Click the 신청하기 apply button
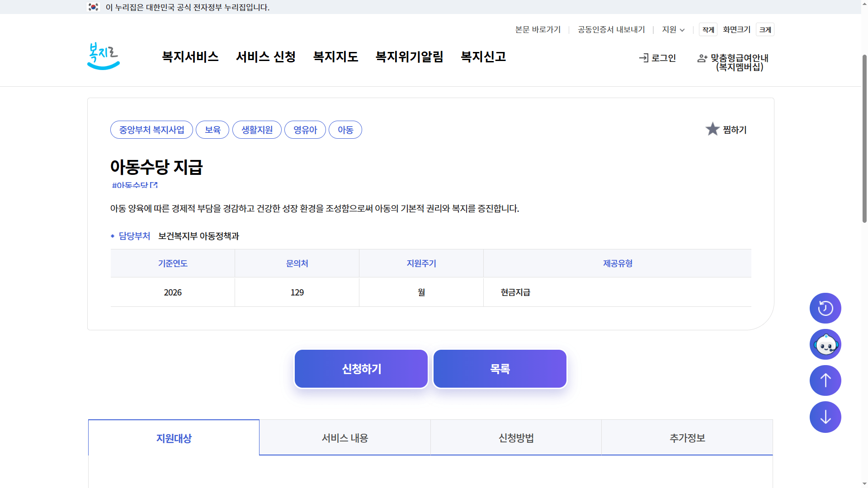Viewport: 868px width, 488px height. point(361,368)
